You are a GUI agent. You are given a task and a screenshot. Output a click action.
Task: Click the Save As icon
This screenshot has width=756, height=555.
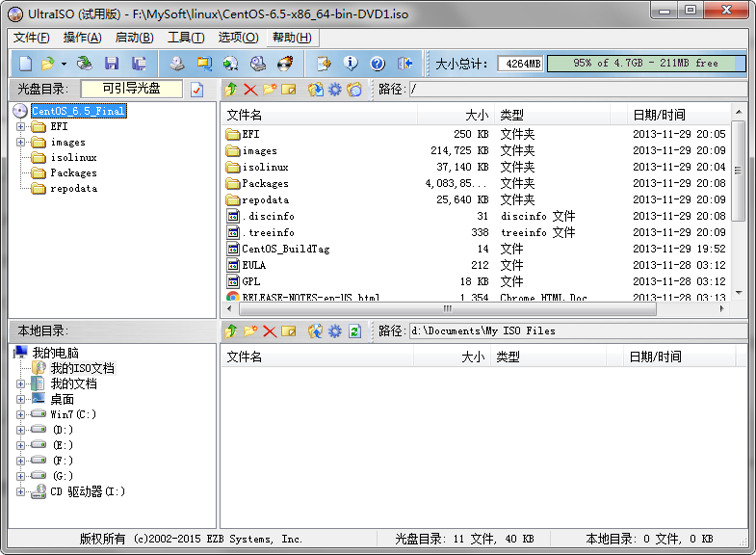tap(139, 64)
